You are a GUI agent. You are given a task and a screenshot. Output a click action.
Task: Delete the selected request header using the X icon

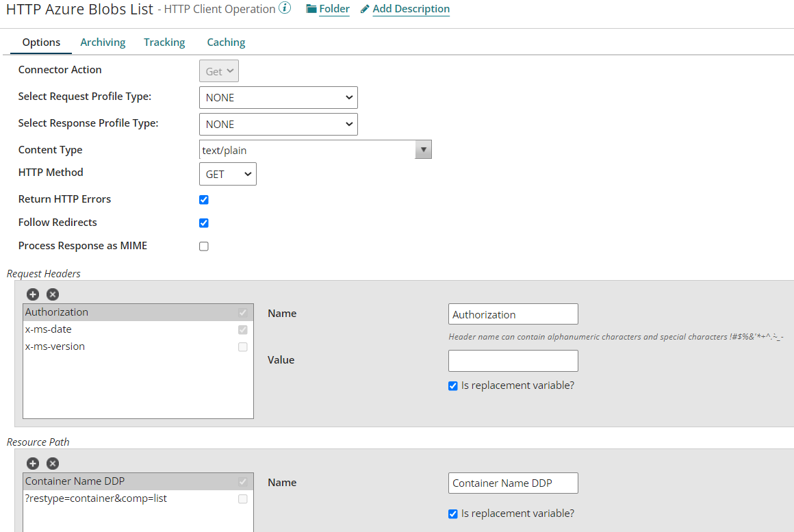[x=53, y=294]
